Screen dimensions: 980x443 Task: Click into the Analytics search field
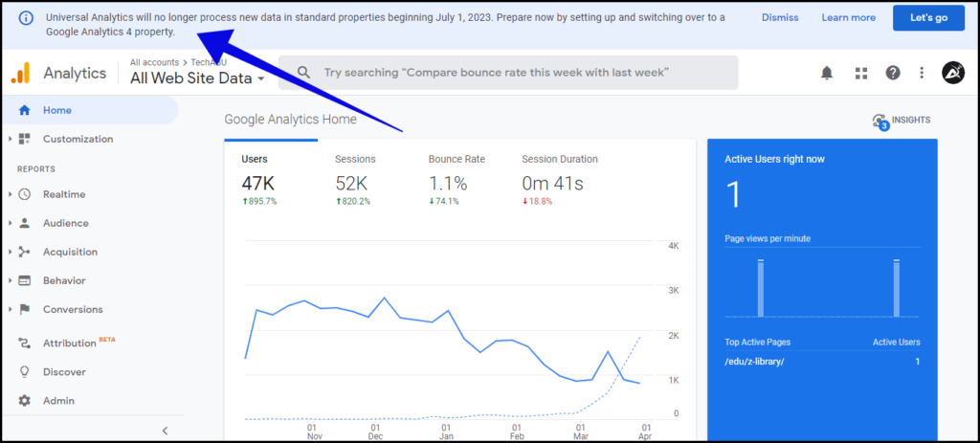click(x=508, y=73)
